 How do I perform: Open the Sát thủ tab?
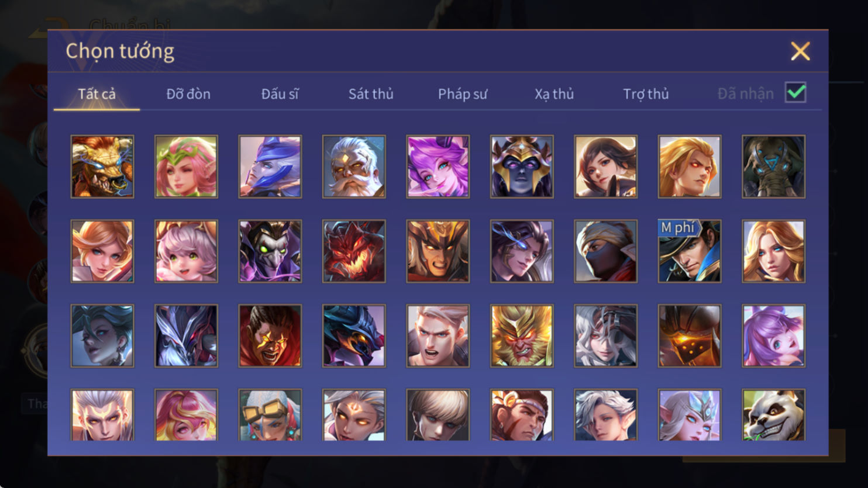371,94
